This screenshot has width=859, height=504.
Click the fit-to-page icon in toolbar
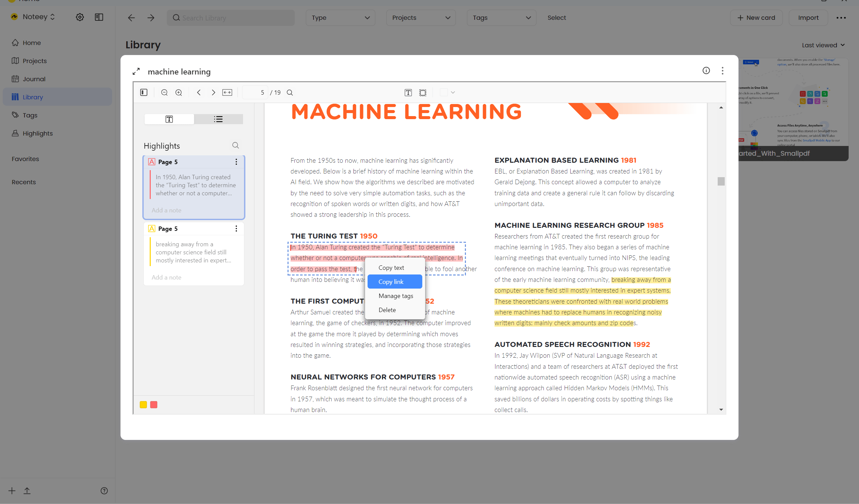(227, 92)
